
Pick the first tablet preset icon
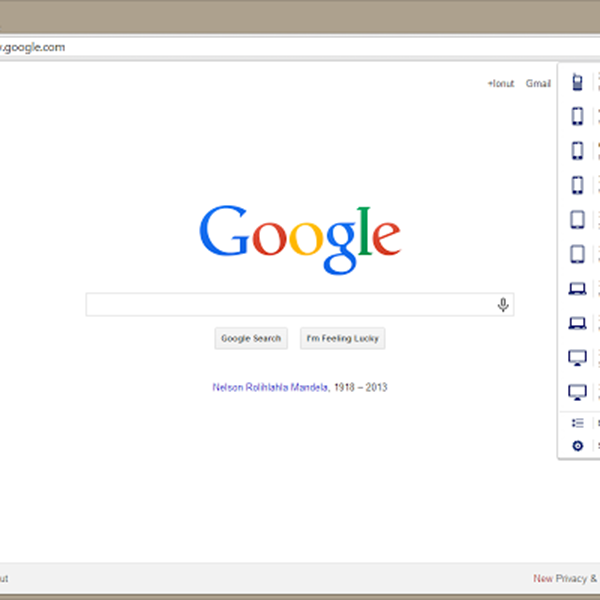pyautogui.click(x=577, y=220)
